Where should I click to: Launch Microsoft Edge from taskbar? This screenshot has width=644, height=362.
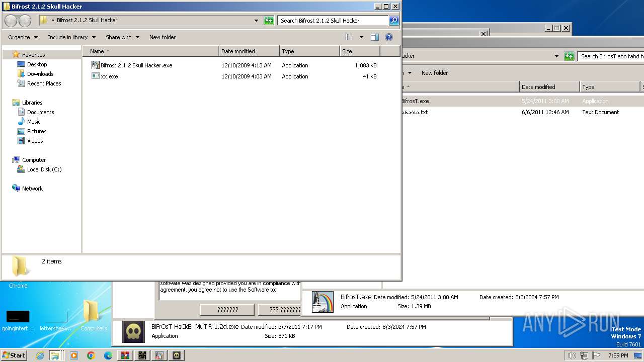(x=108, y=355)
